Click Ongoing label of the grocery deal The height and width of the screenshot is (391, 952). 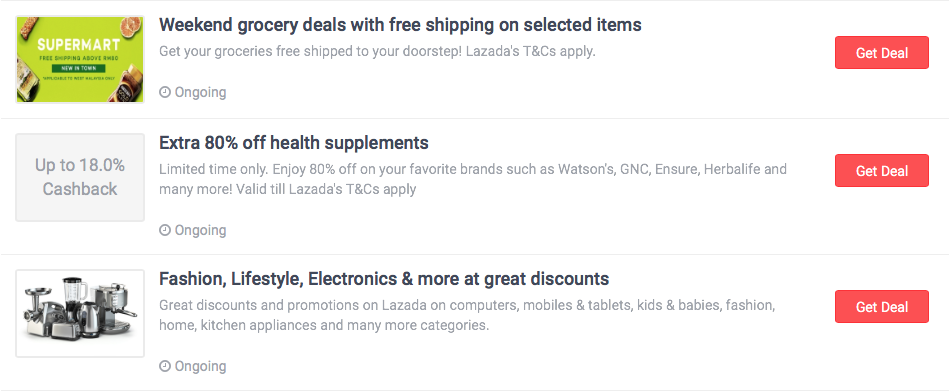[200, 93]
